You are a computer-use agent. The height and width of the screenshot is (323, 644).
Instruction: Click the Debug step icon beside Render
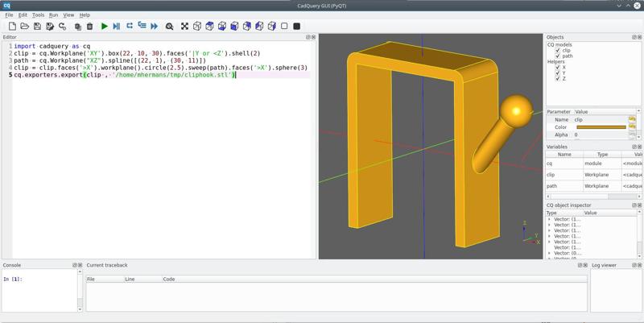pos(116,27)
